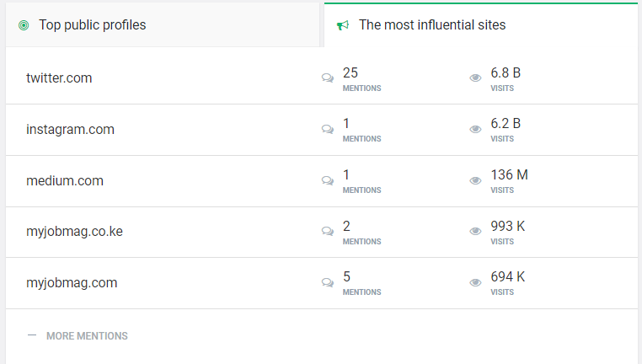This screenshot has height=364, width=642.
Task: Click the visits eye icon for instagram.com
Action: (x=475, y=130)
